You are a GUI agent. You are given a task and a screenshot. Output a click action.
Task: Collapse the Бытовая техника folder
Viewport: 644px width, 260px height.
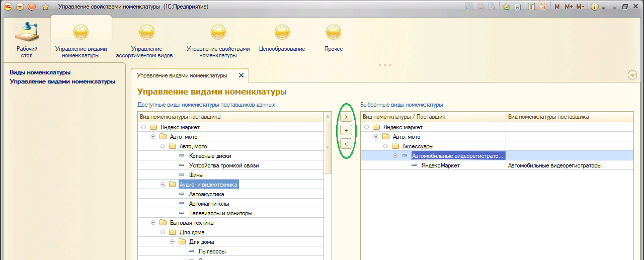pyautogui.click(x=153, y=223)
